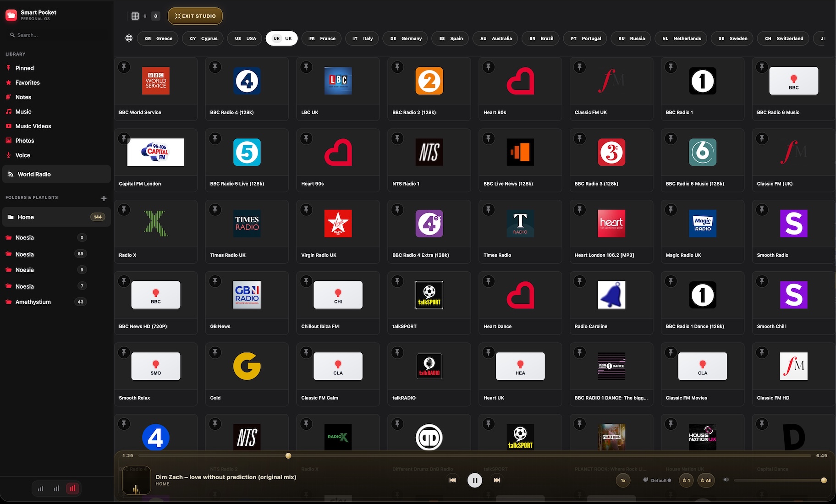
Task: Switch to the USA country filter
Action: click(246, 38)
